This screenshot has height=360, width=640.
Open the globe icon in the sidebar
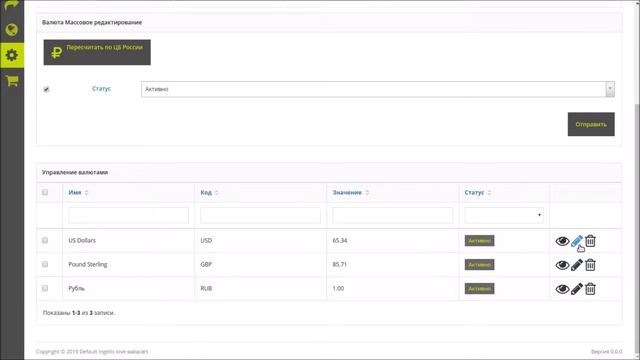point(12,29)
